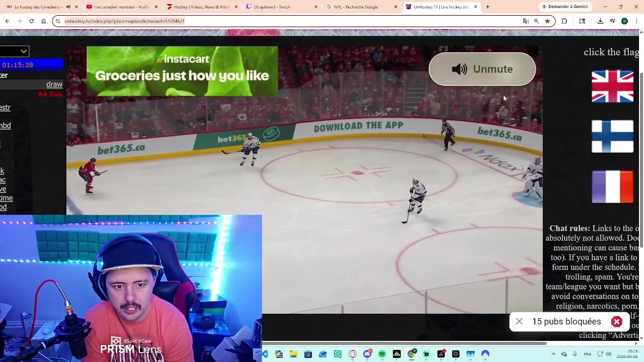
Task: Open Visual Studio Code from taskbar
Action: [x=265, y=354]
